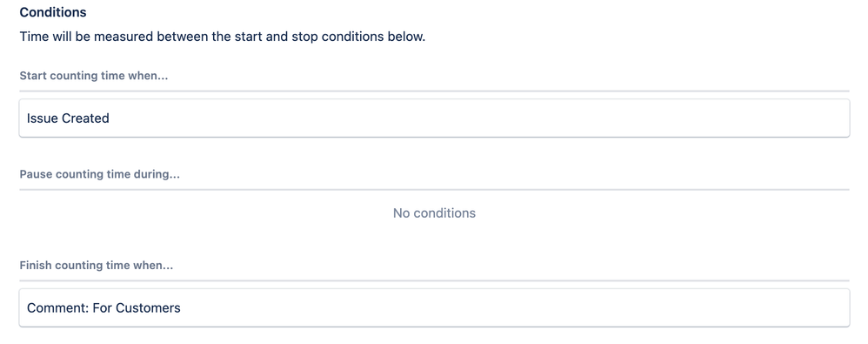This screenshot has width=868, height=344.
Task: Click blank space inside Issue Created box
Action: (476, 118)
